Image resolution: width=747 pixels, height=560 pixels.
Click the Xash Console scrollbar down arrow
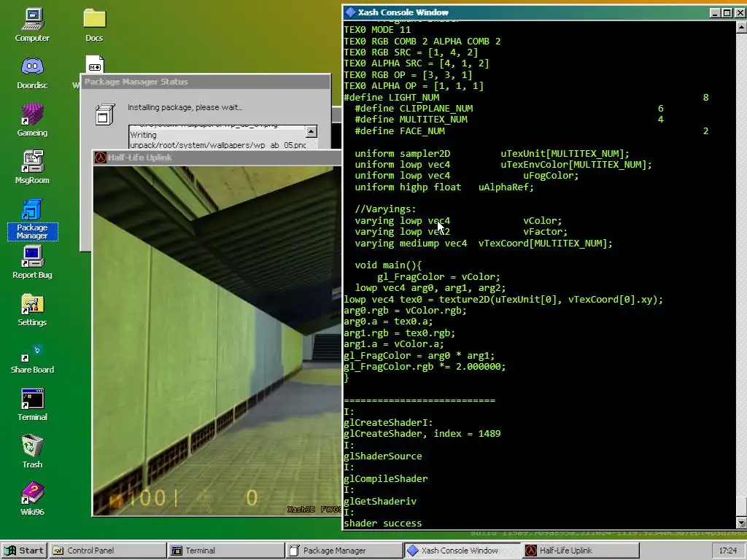click(741, 523)
